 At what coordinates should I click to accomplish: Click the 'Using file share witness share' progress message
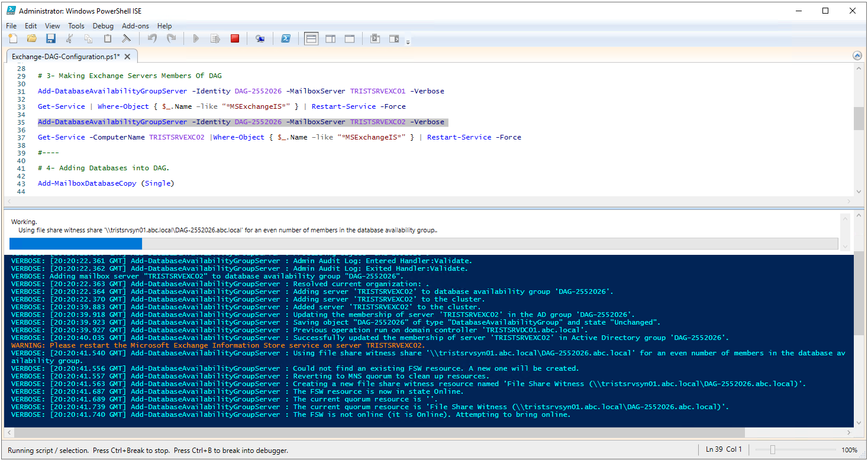(x=228, y=231)
